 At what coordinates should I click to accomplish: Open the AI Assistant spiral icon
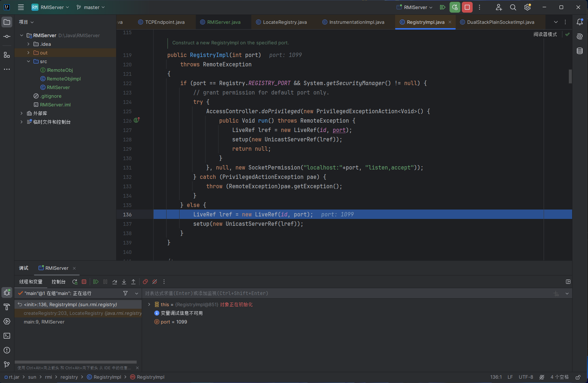580,36
